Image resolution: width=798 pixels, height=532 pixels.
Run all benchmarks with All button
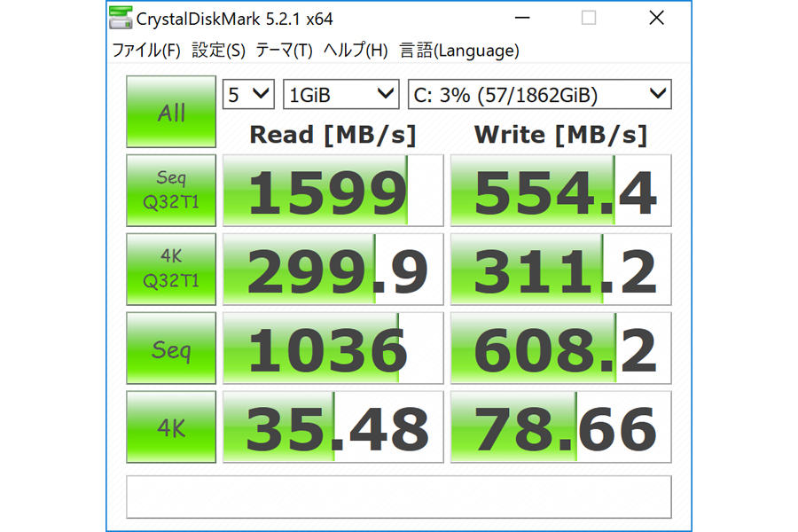pyautogui.click(x=171, y=112)
